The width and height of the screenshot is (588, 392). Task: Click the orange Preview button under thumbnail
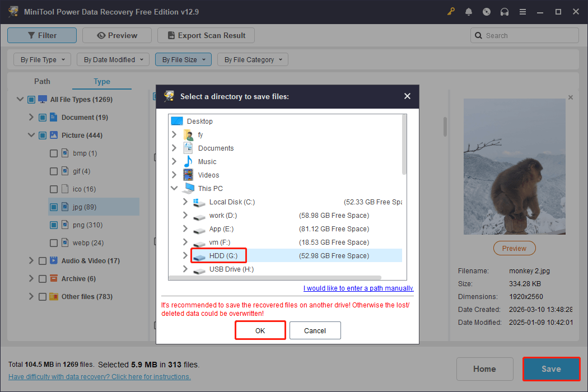pos(514,248)
